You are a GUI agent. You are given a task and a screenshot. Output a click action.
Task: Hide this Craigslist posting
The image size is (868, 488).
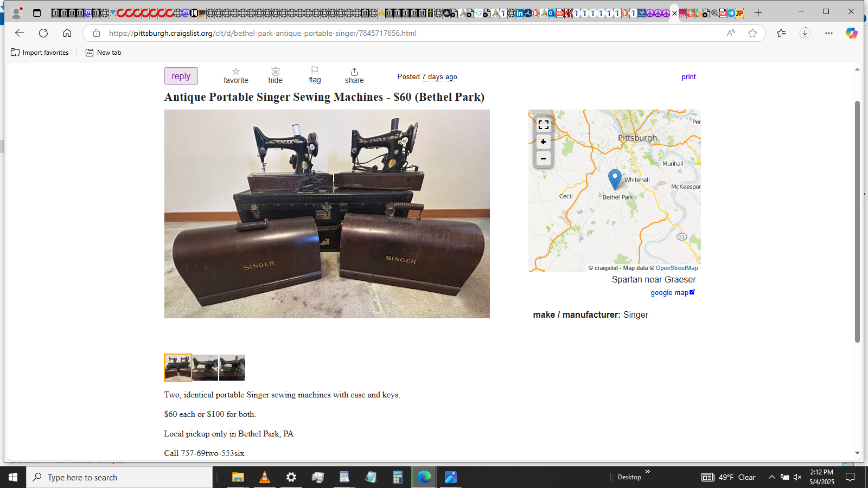coord(276,76)
